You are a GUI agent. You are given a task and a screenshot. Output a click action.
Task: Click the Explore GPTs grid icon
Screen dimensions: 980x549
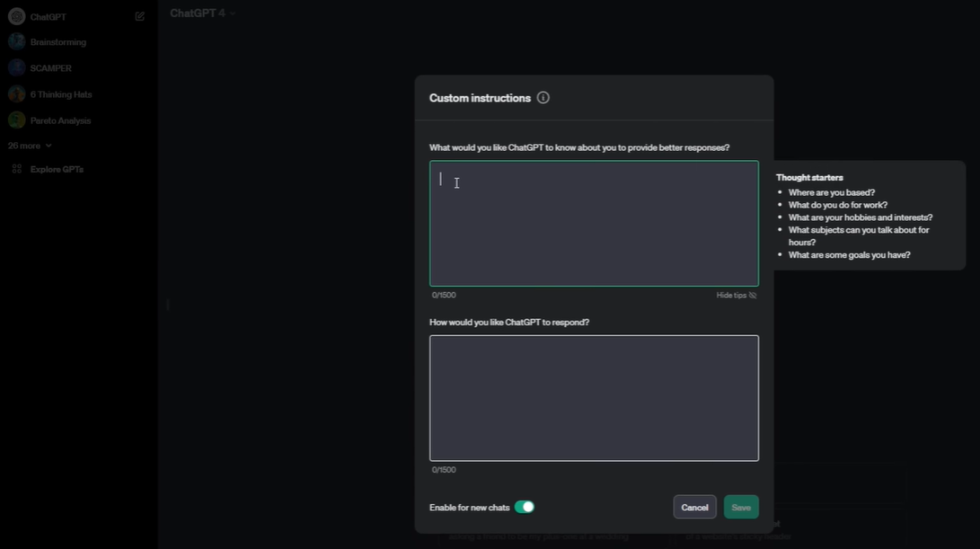click(17, 169)
